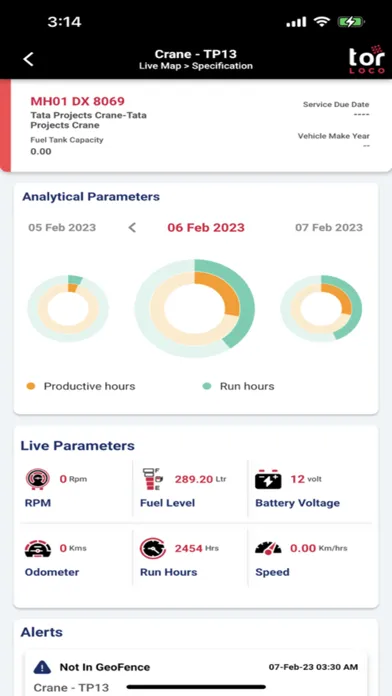Select the 07 Feb 2023 date
This screenshot has height=696, width=392.
point(329,228)
